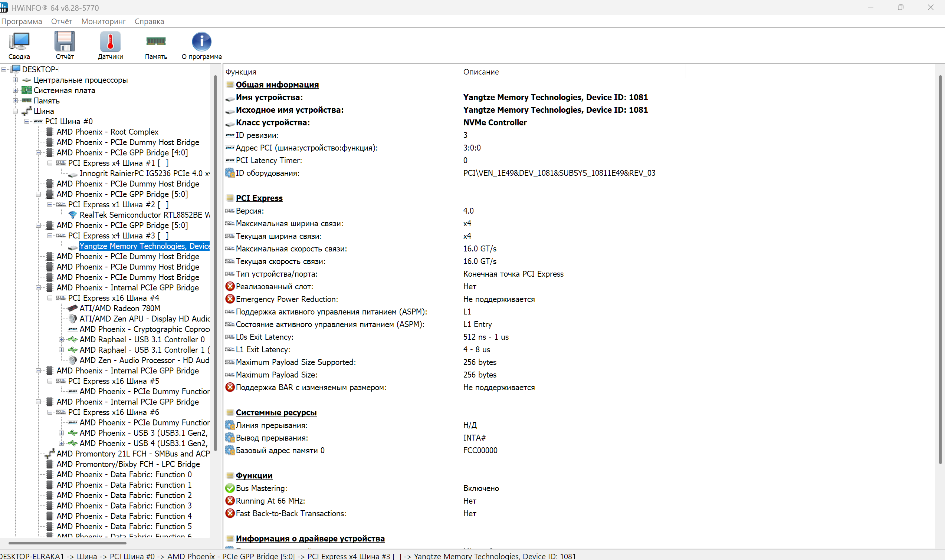Expand AMD Phoenix USB 4 controller node

pyautogui.click(x=61, y=444)
